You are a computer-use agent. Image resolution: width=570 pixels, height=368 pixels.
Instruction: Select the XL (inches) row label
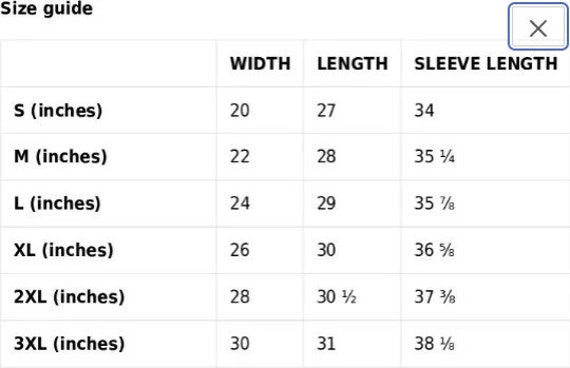[64, 250]
